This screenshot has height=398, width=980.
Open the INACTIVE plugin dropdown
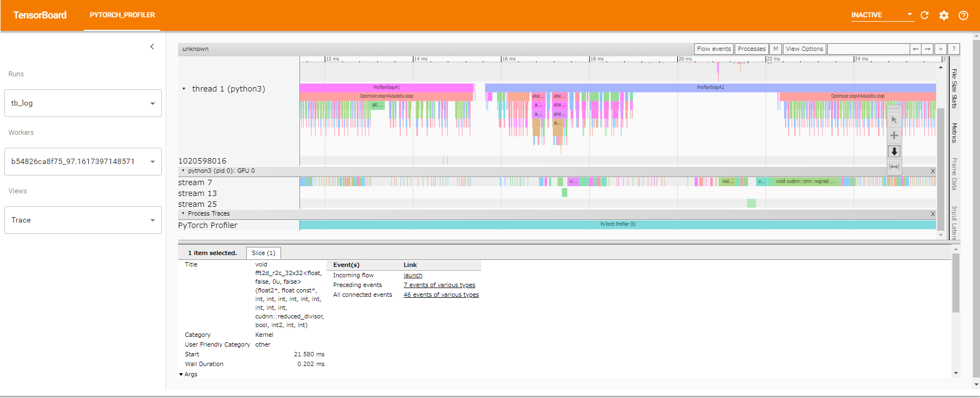(882, 15)
